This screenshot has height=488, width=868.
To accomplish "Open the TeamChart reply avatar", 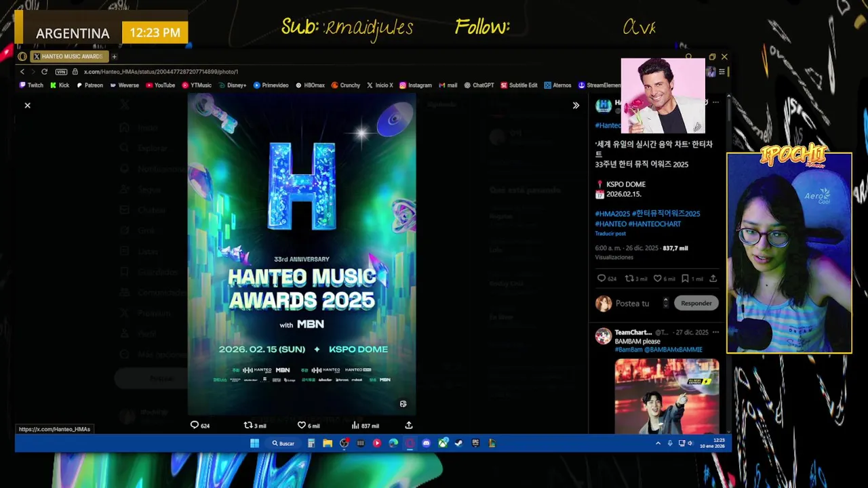I will pos(603,336).
